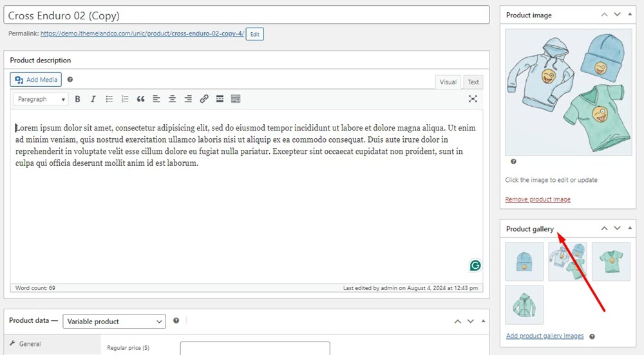Open the Variable product type dropdown
This screenshot has height=355, width=644.
click(x=114, y=322)
